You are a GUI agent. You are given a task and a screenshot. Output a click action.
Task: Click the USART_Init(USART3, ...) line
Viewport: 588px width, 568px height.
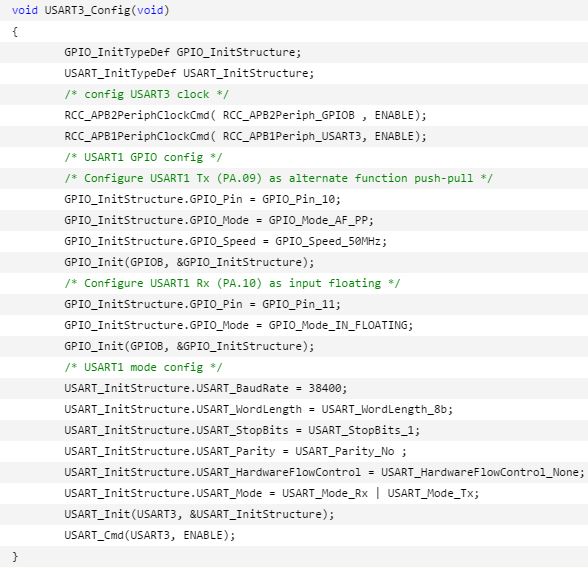tap(199, 514)
